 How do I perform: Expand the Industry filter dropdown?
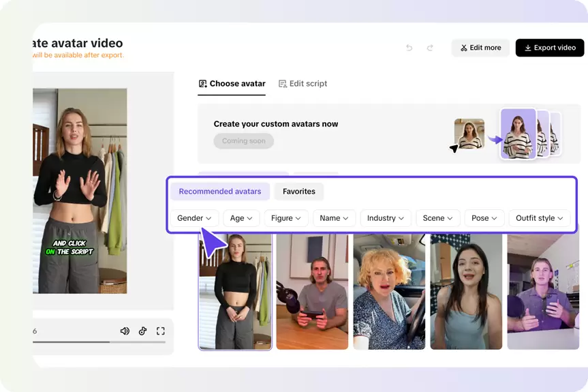(x=386, y=218)
